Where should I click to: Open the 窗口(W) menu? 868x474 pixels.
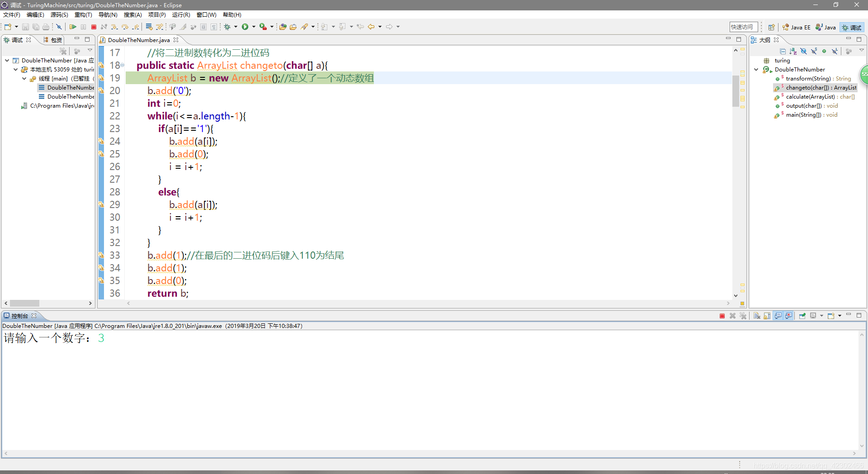tap(207, 15)
